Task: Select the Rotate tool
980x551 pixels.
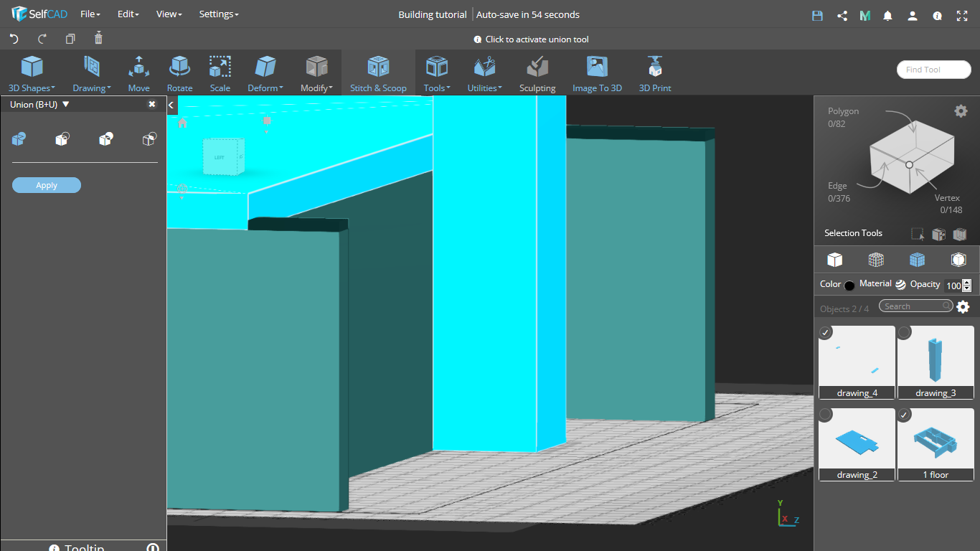Action: [x=179, y=74]
